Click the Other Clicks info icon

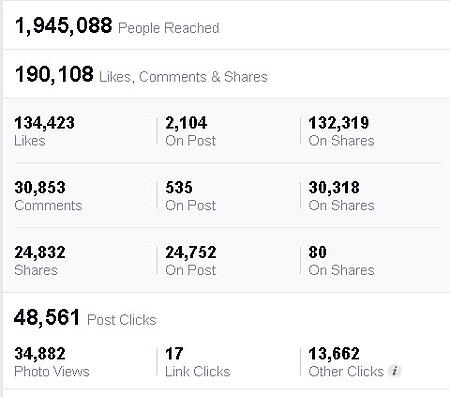[x=395, y=371]
